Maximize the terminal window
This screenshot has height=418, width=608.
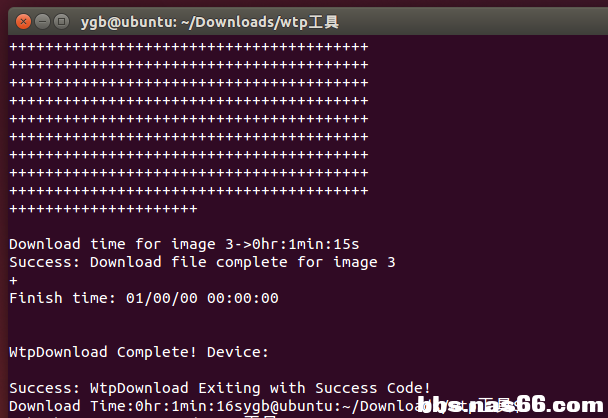pos(61,22)
